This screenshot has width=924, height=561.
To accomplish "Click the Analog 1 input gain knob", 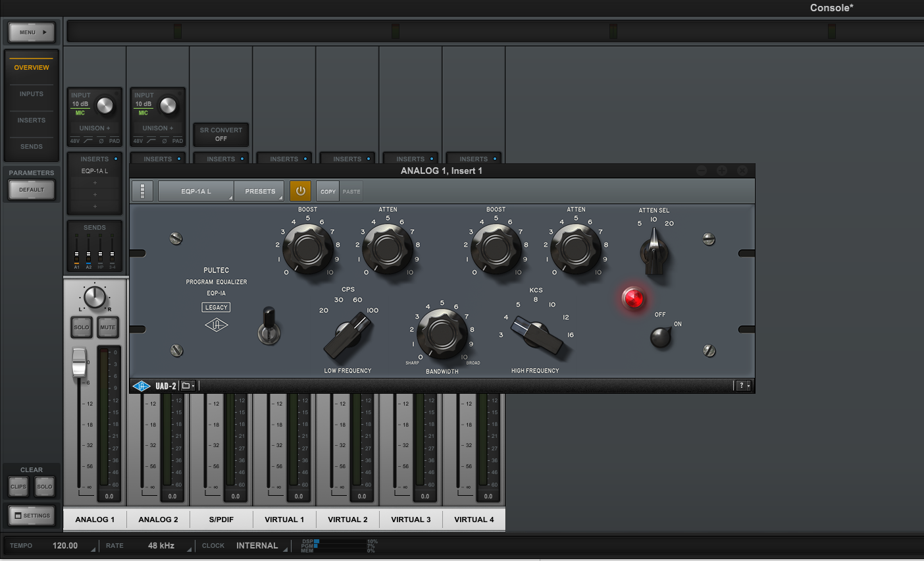I will coord(105,105).
